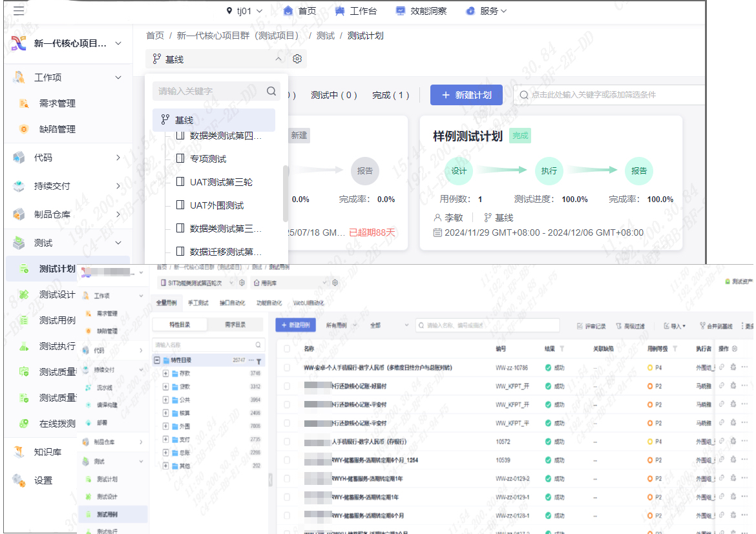756x534 pixels.
Task: Expand 持续交付 section in main sidebar
Action: click(118, 186)
